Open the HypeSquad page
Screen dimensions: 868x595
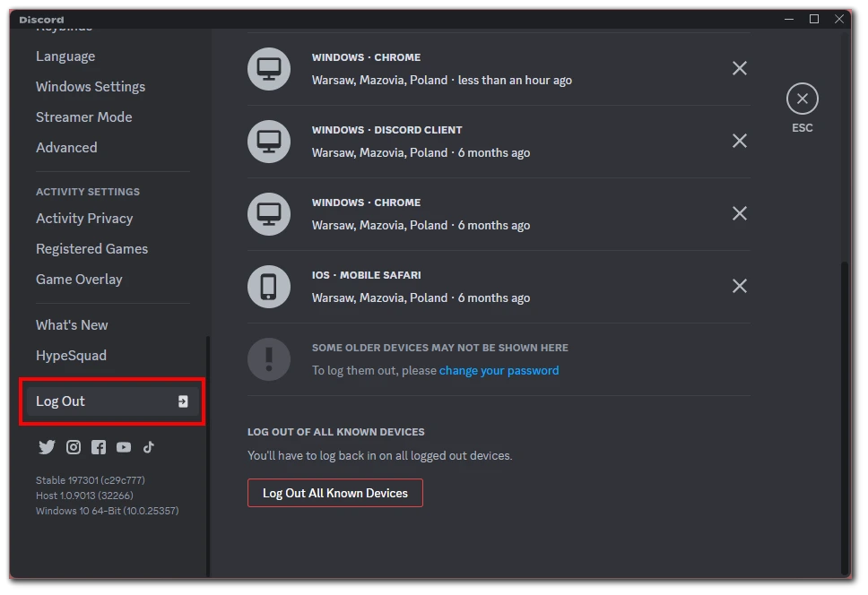pos(71,356)
